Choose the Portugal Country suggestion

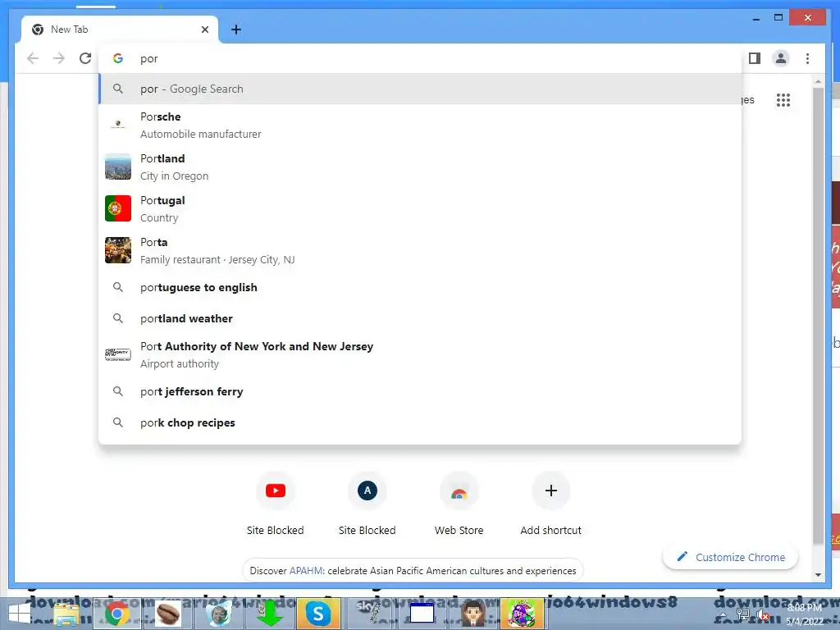pyautogui.click(x=421, y=209)
